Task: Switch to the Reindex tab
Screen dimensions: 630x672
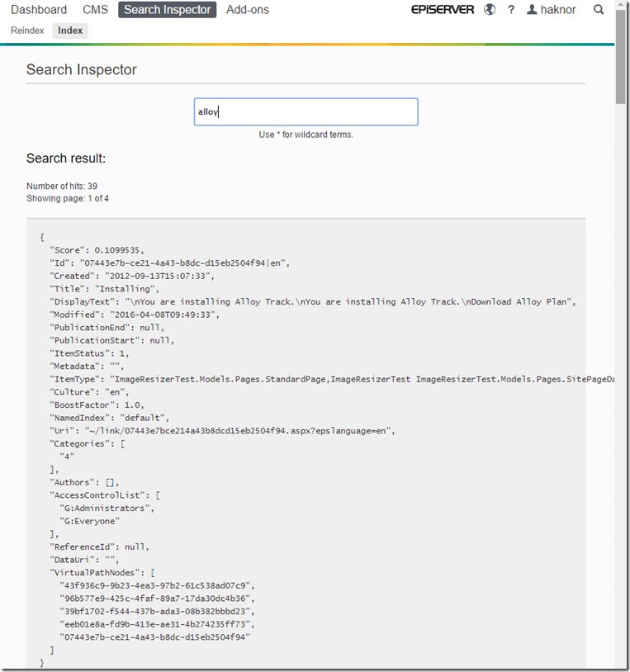Action: [x=27, y=31]
